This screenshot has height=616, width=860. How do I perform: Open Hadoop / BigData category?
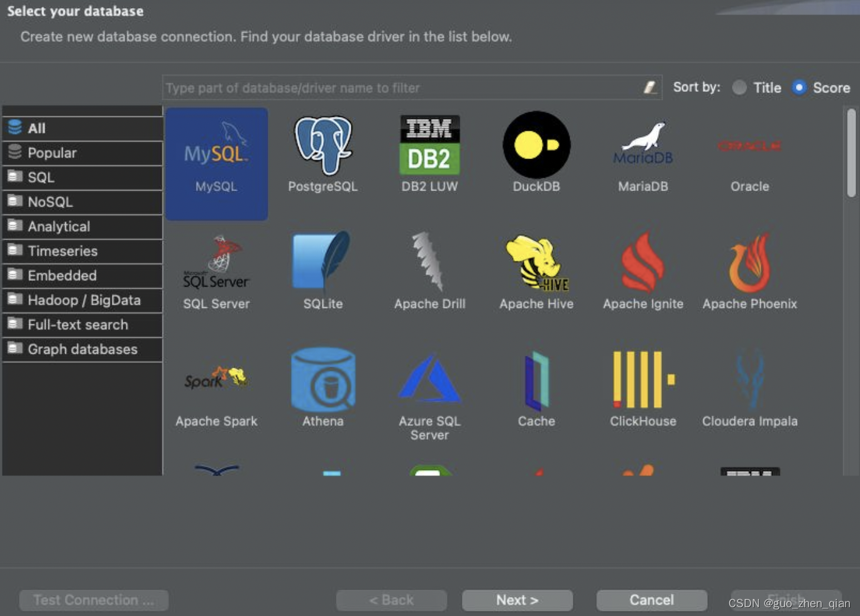tap(82, 300)
